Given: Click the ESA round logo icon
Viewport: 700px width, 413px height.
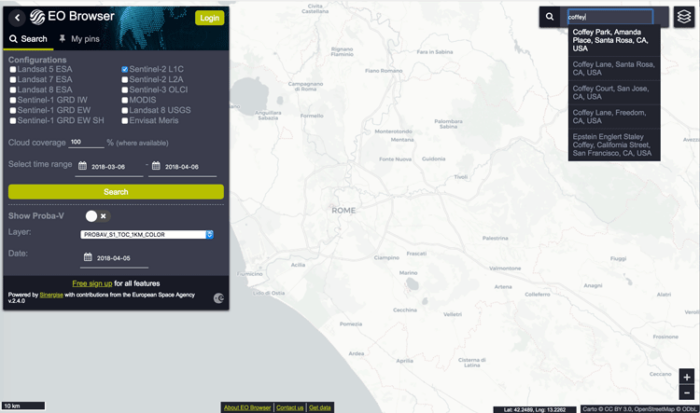Looking at the screenshot, I should (219, 298).
